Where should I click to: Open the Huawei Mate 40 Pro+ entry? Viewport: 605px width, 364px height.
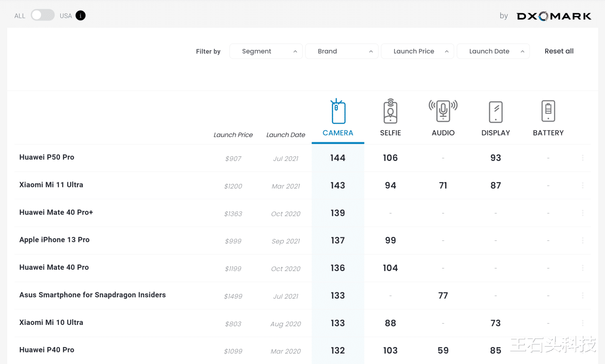click(56, 212)
